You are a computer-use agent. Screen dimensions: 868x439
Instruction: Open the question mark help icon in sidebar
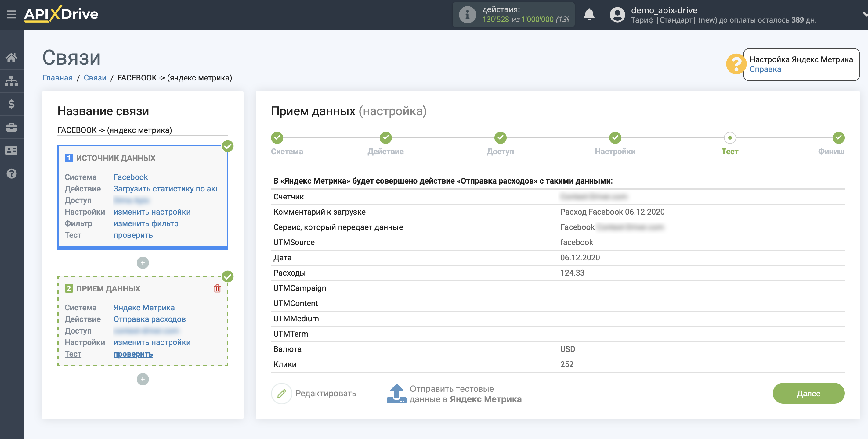(x=12, y=173)
